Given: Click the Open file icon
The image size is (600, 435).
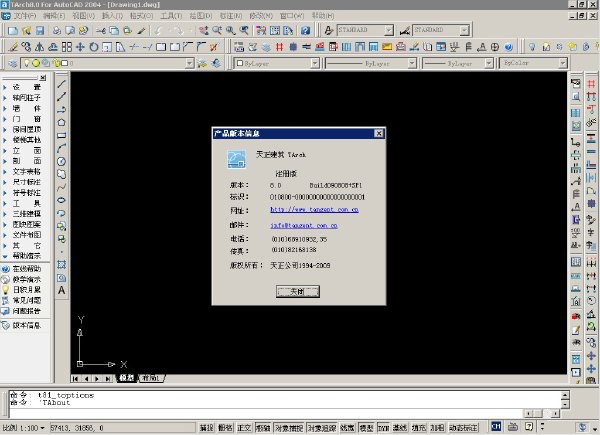Looking at the screenshot, I should click(26, 31).
